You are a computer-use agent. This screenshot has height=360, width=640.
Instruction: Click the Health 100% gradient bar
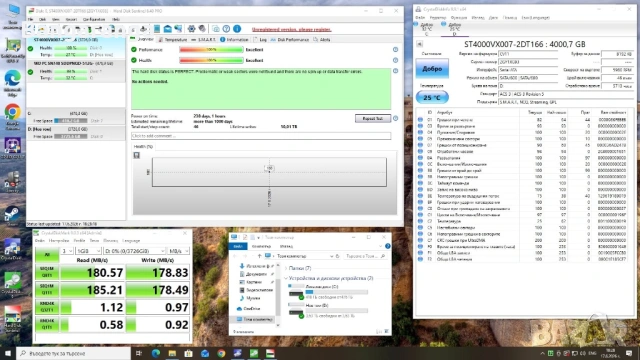pos(211,60)
